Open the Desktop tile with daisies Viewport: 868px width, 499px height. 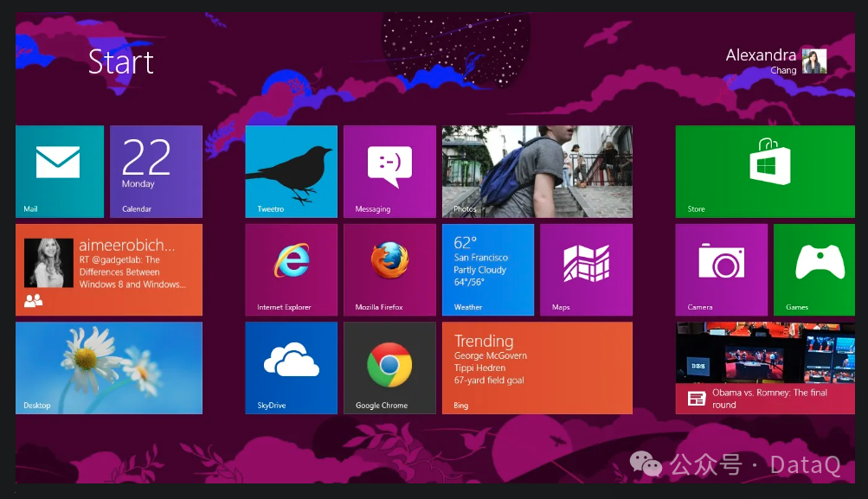click(109, 368)
